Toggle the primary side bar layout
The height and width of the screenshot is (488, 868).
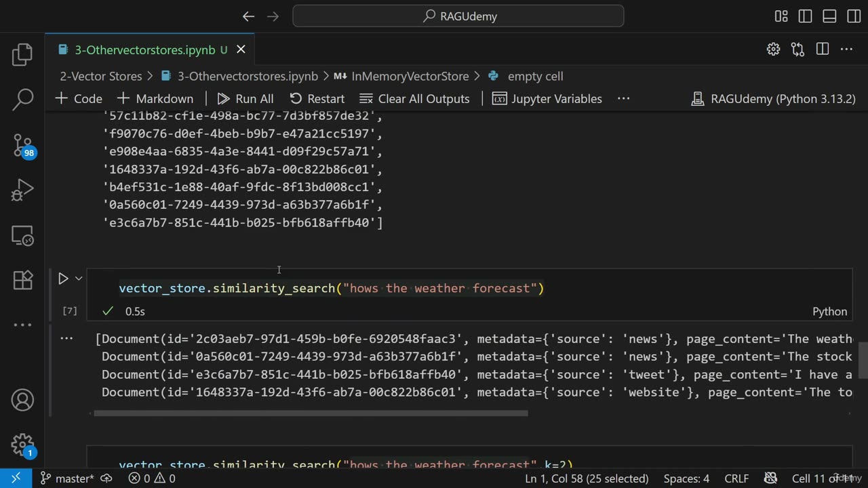[x=805, y=16]
